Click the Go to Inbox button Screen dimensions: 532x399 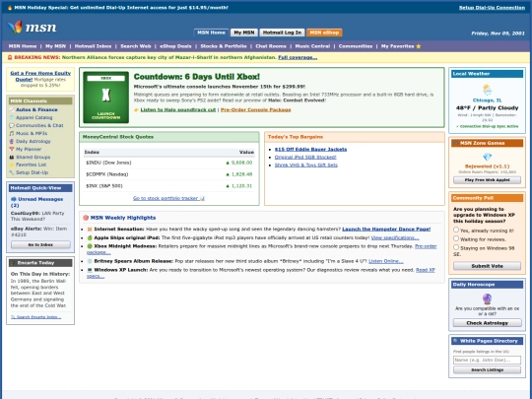click(x=40, y=244)
